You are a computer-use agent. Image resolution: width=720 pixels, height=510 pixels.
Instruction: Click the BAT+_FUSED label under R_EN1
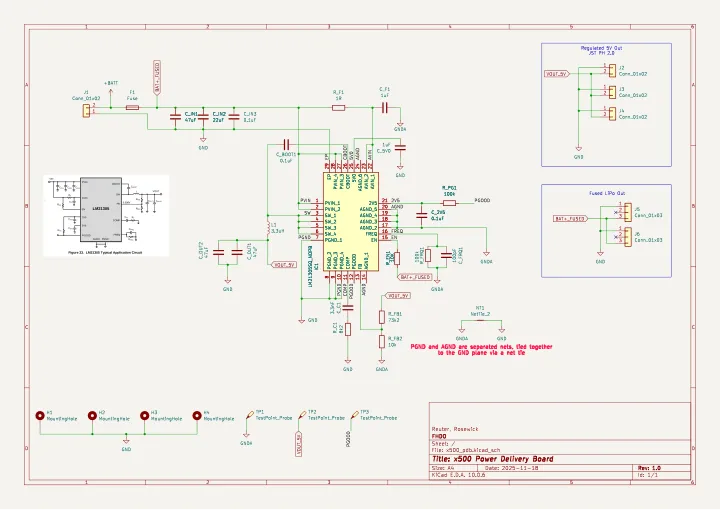(x=416, y=277)
